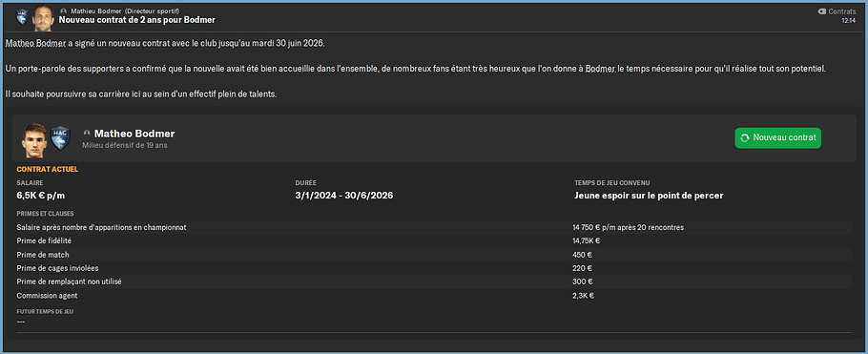Select the contract duration 3/1/2024 - 30/6/2026
This screenshot has height=354, width=868.
click(344, 196)
